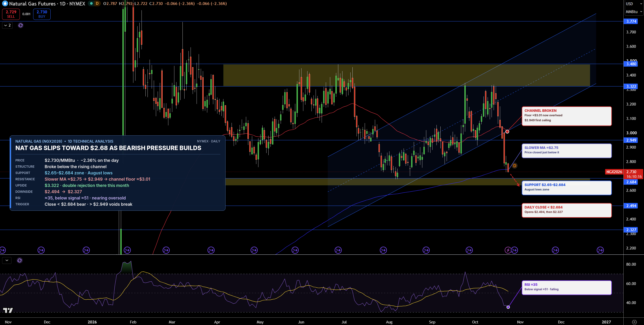Select the 3.774 horizontal line price label
The width and height of the screenshot is (644, 325).
click(631, 21)
